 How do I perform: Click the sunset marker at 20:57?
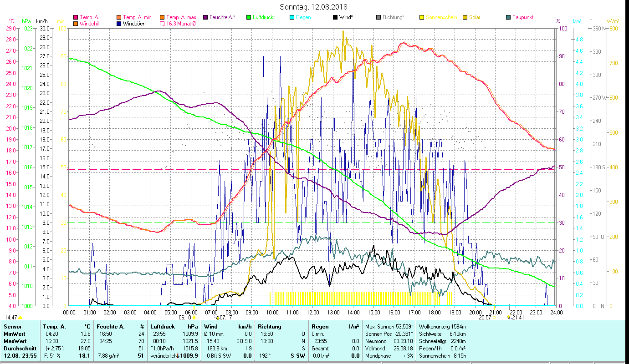point(494,318)
